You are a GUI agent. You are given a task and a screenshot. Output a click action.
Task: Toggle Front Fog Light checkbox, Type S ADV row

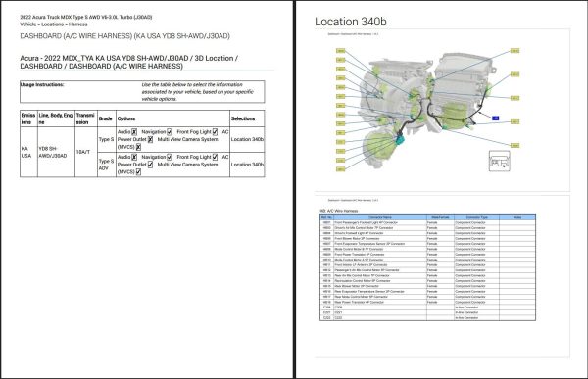(215, 157)
